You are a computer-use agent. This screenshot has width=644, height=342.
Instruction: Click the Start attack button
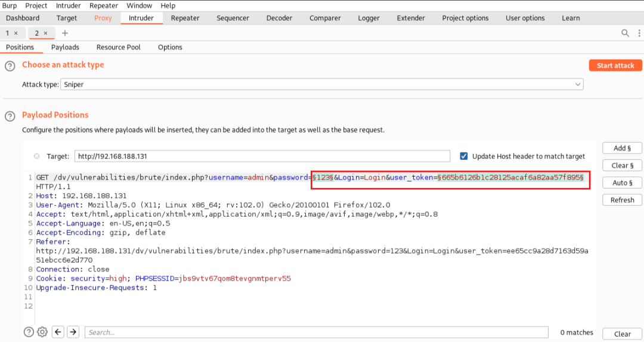tap(615, 66)
